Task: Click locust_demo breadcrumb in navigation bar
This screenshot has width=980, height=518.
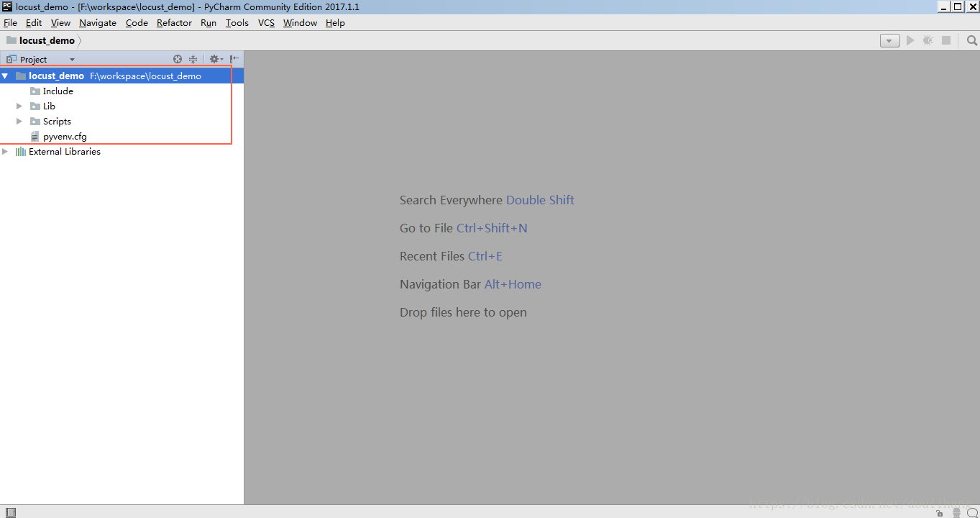Action: click(47, 40)
